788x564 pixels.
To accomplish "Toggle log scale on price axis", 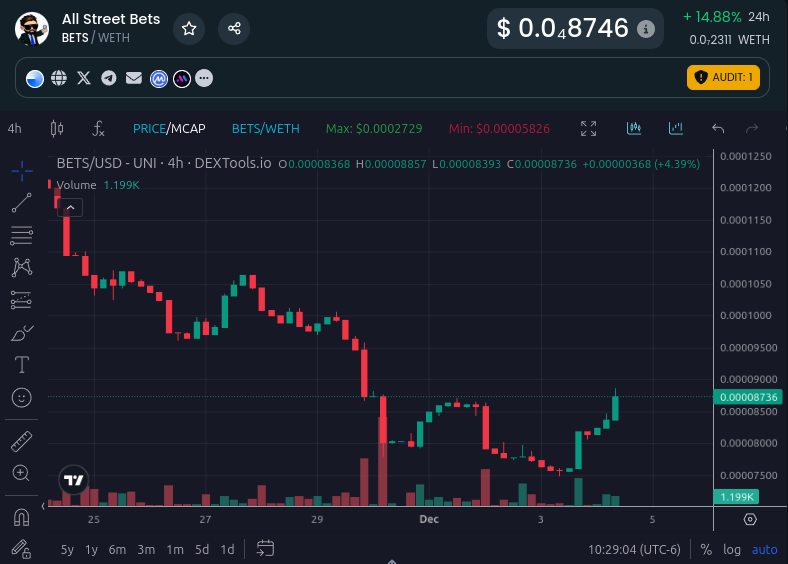I will coord(732,549).
